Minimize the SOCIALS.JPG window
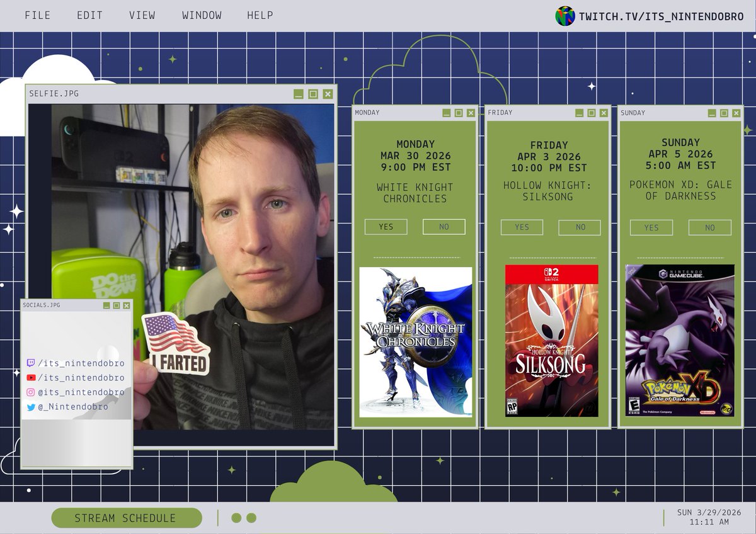The width and height of the screenshot is (756, 534). pyautogui.click(x=106, y=305)
